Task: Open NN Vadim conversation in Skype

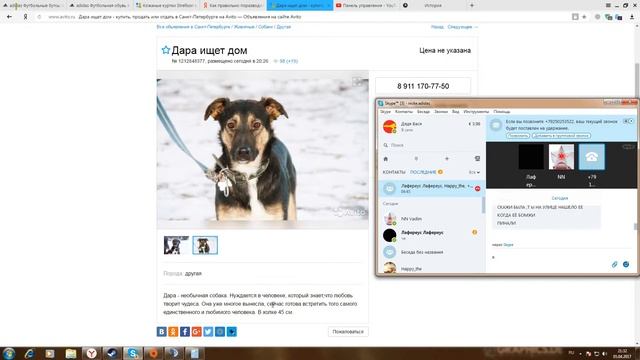Action: pyautogui.click(x=431, y=219)
